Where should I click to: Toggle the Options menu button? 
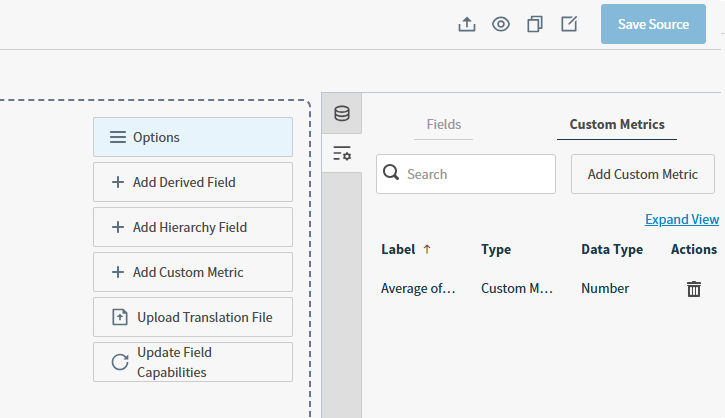(193, 137)
